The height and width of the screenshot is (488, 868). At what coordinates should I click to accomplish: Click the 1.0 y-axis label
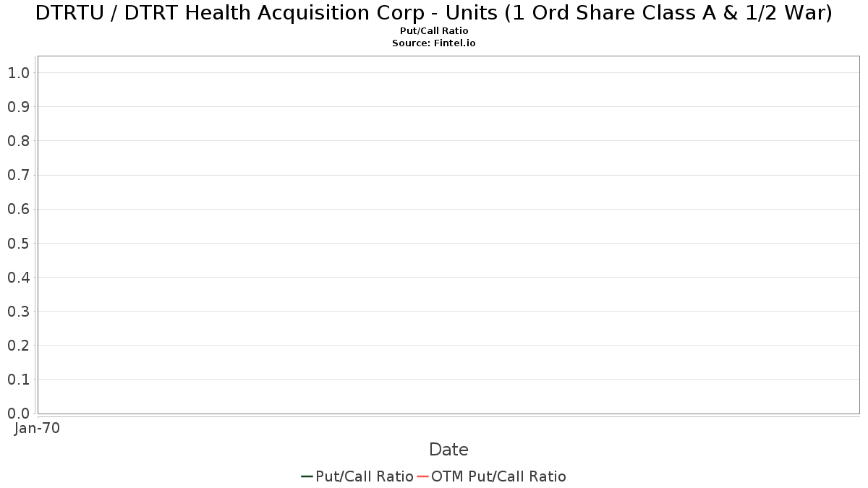pyautogui.click(x=18, y=72)
